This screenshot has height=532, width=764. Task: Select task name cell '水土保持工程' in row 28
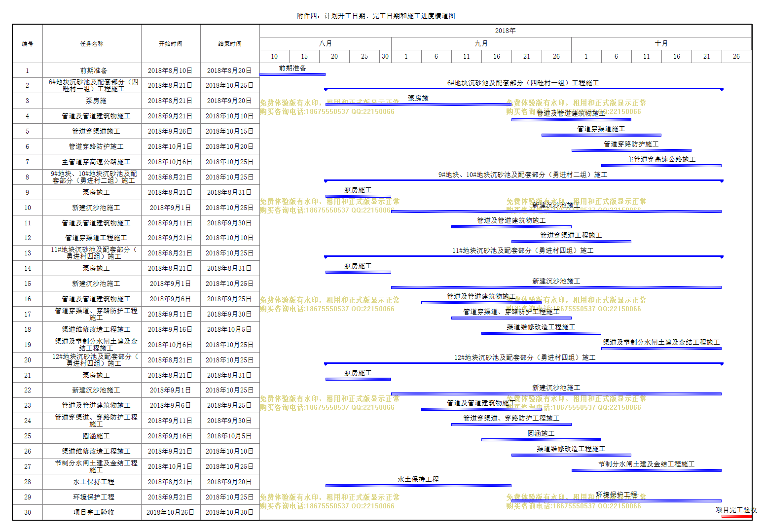tap(92, 482)
